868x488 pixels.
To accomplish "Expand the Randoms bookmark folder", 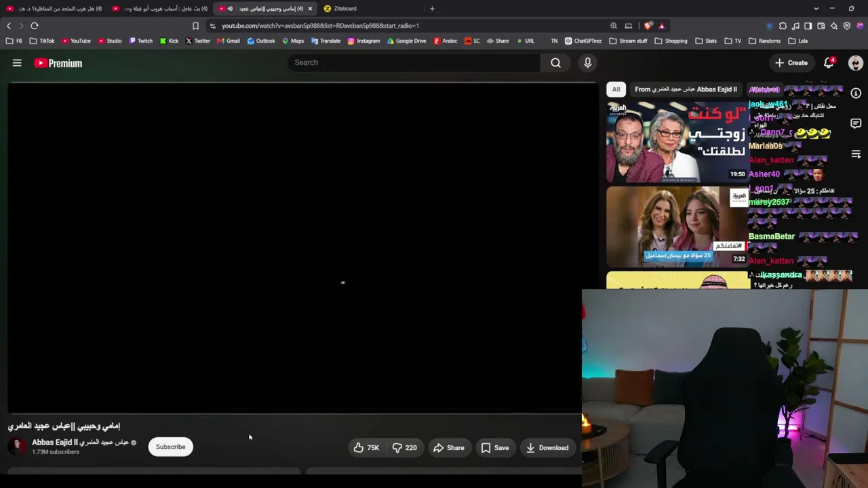I will (x=764, y=41).
